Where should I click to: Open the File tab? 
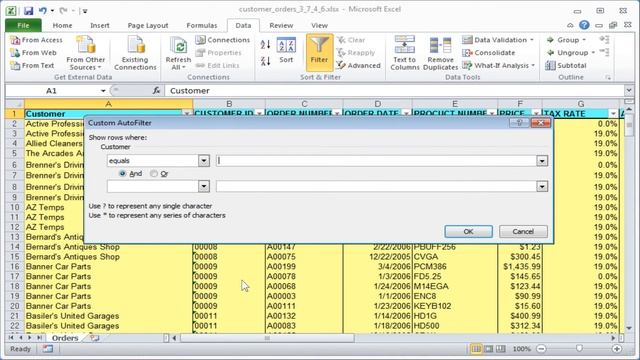tap(23, 25)
